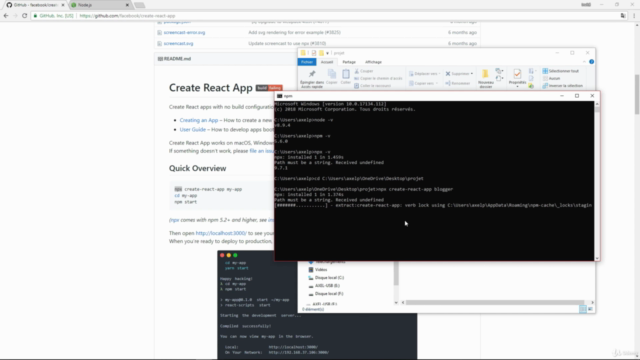Image resolution: width=640 pixels, height=360 pixels.
Task: Open Propriétés in Explorer ribbon
Action: click(x=517, y=78)
